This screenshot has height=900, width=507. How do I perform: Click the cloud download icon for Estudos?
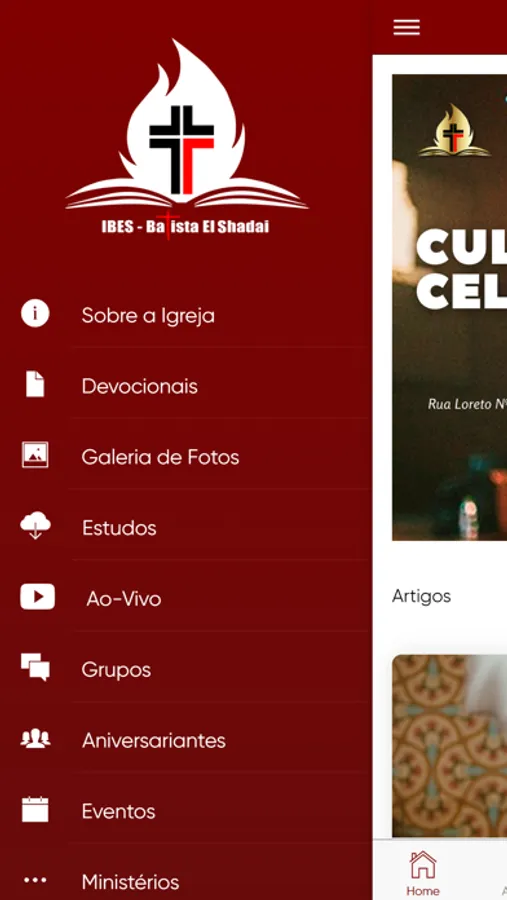point(35,525)
